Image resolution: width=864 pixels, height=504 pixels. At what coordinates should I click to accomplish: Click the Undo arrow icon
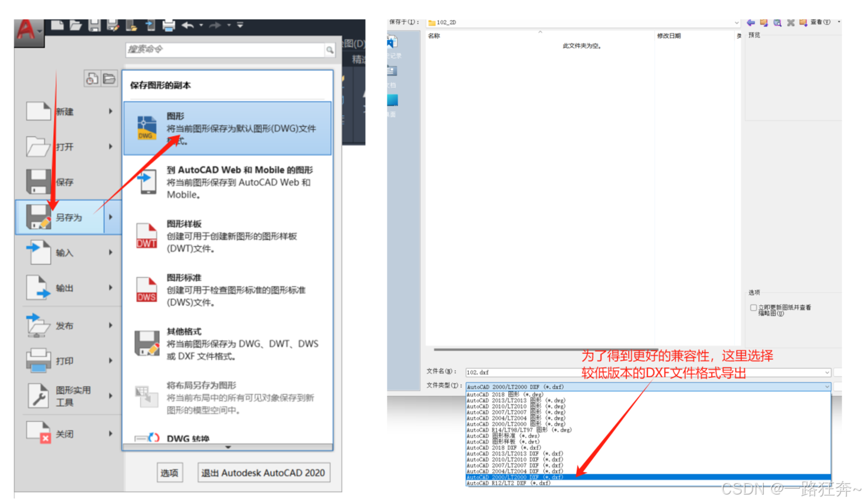tap(188, 25)
